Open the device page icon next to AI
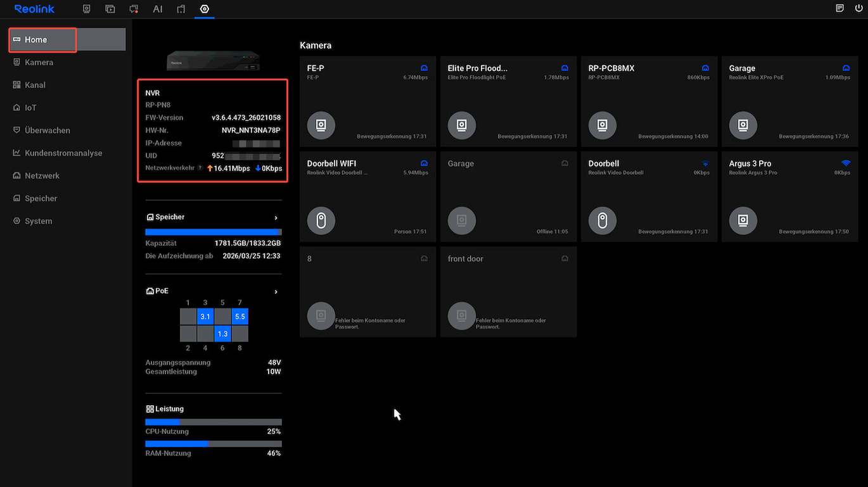This screenshot has height=487, width=868. pyautogui.click(x=181, y=9)
